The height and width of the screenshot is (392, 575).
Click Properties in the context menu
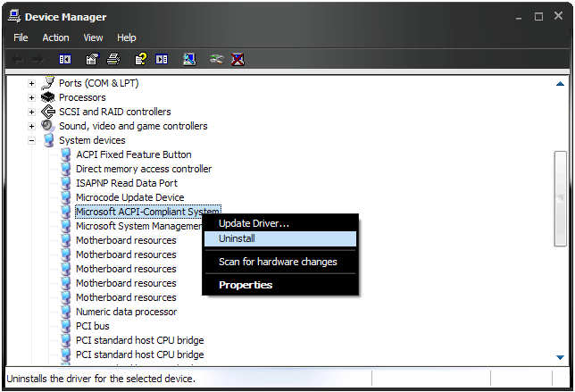tap(246, 285)
